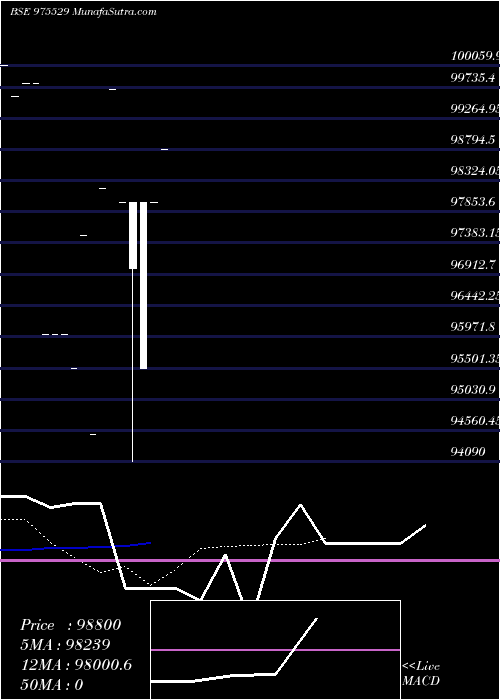Image resolution: width=500 pixels, height=700 pixels.
Task: Click the 98324.05 price axis label
Action: click(x=475, y=171)
